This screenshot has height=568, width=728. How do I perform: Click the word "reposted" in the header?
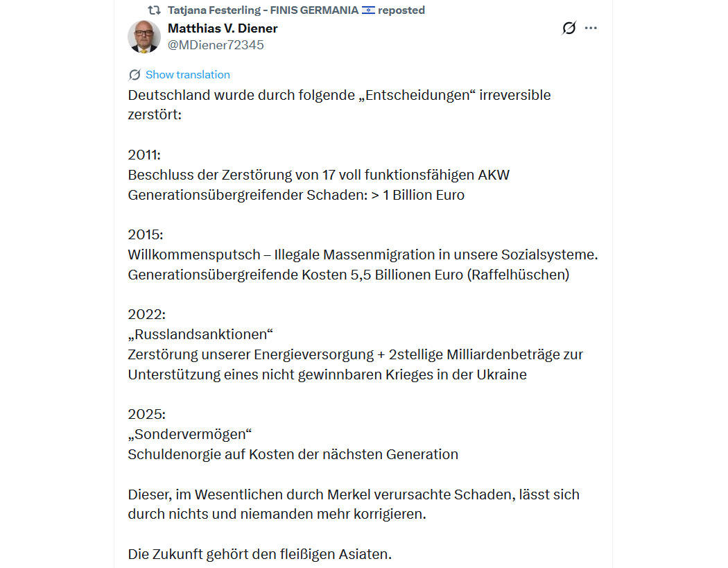coord(401,10)
